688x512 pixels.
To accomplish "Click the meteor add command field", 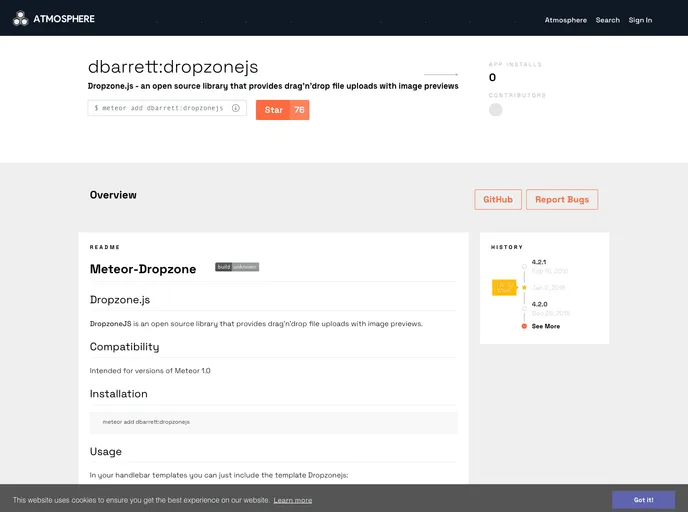I will (160, 108).
